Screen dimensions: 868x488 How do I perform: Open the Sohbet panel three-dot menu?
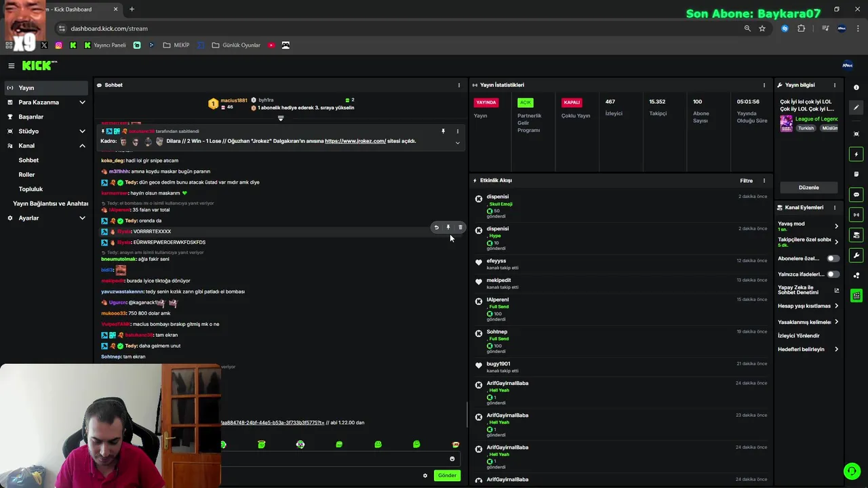(x=459, y=85)
